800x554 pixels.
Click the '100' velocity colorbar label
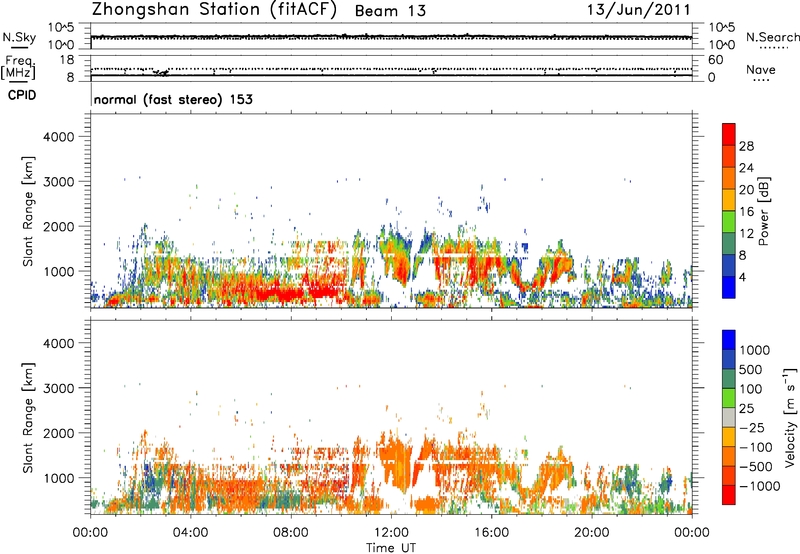[751, 389]
